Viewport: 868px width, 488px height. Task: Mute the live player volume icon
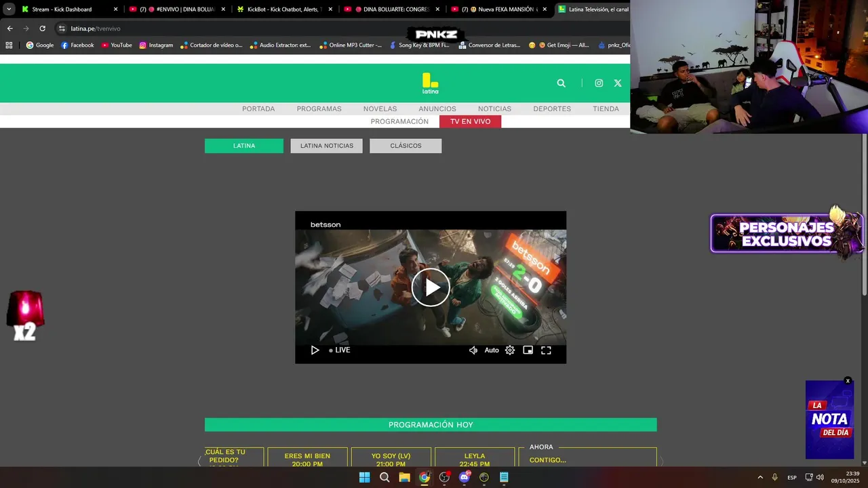click(x=473, y=350)
